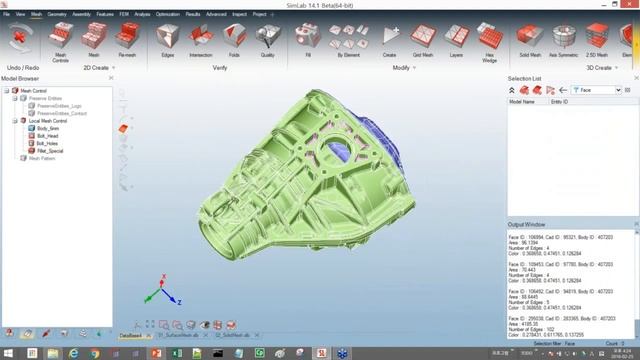Image resolution: width=640 pixels, height=360 pixels.
Task: Select Bolt_Head mesh control
Action: pos(47,136)
